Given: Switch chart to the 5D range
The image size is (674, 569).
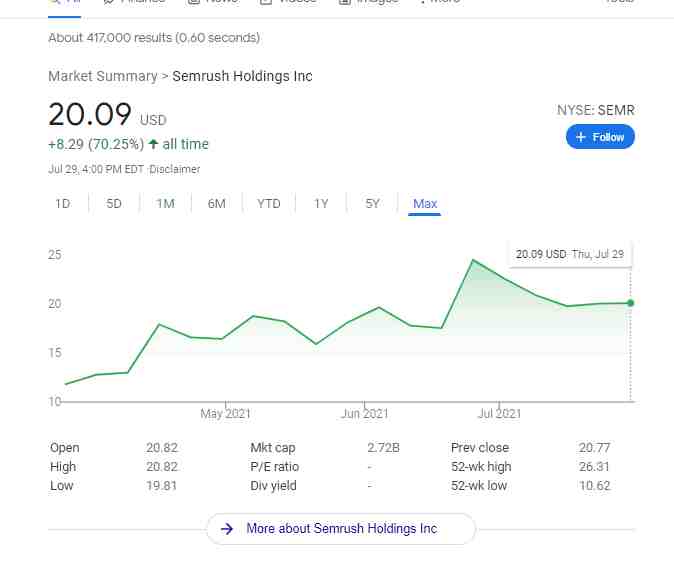Looking at the screenshot, I should click(x=114, y=203).
